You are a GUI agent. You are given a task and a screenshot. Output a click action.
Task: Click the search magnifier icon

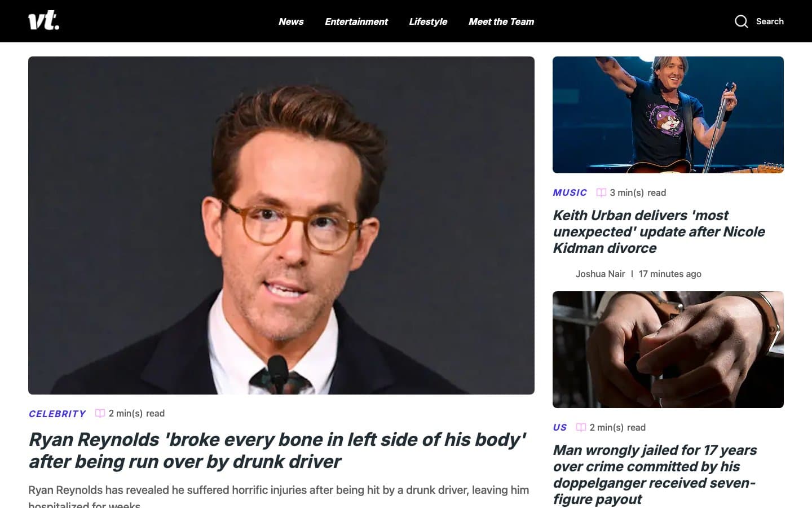coord(742,21)
